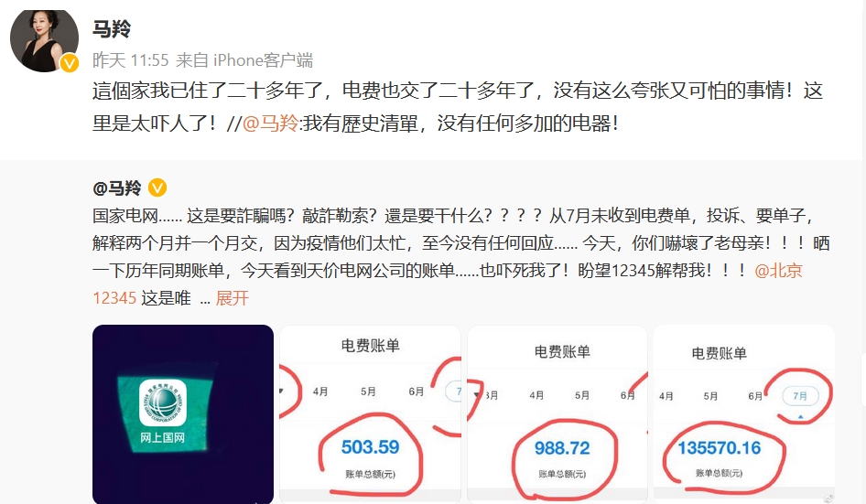Viewport: 866px width, 504px height.
Task: Open the poster's profile avatar photo
Action: (44, 39)
